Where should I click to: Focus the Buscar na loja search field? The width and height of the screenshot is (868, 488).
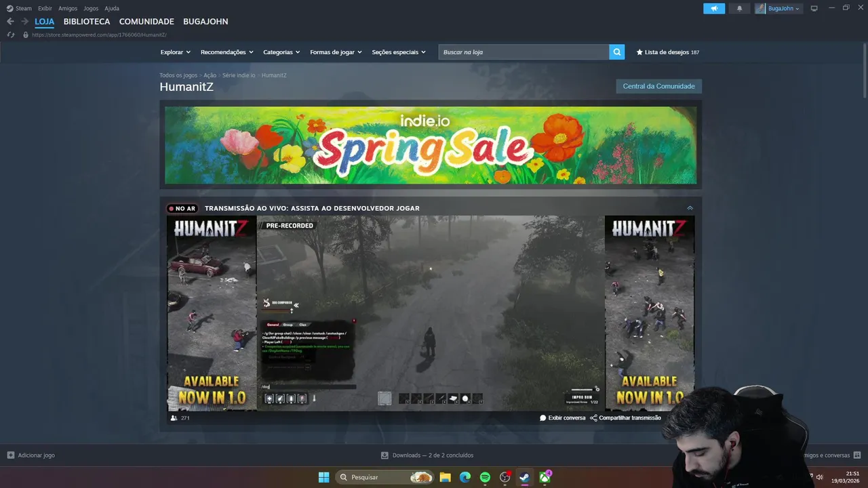[x=524, y=52]
